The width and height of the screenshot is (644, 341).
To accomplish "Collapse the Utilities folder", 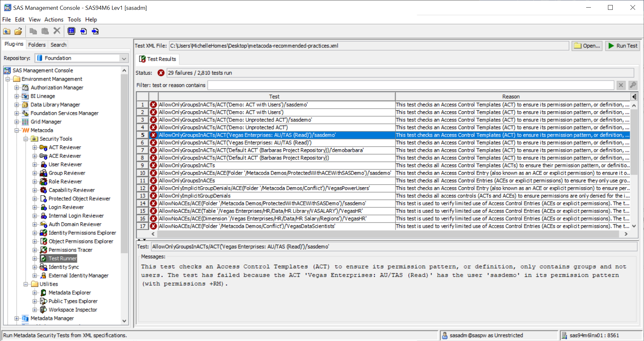I will (26, 284).
